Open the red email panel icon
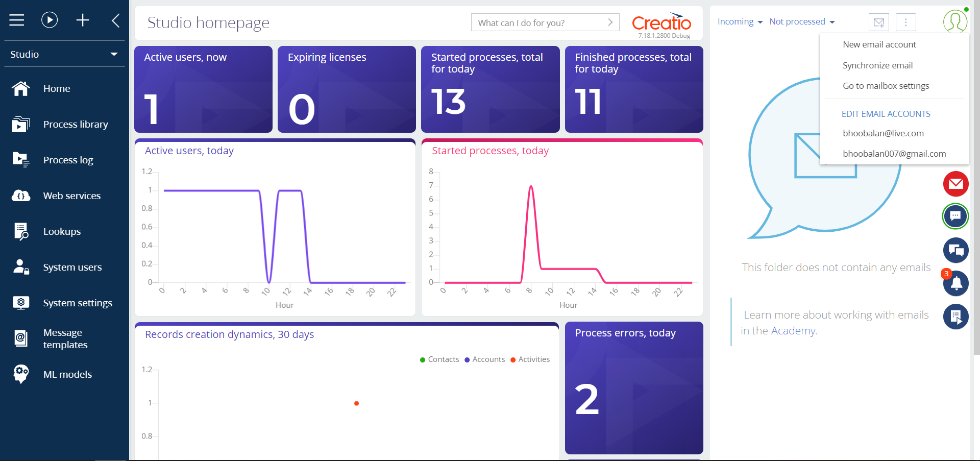This screenshot has width=980, height=461. [955, 184]
